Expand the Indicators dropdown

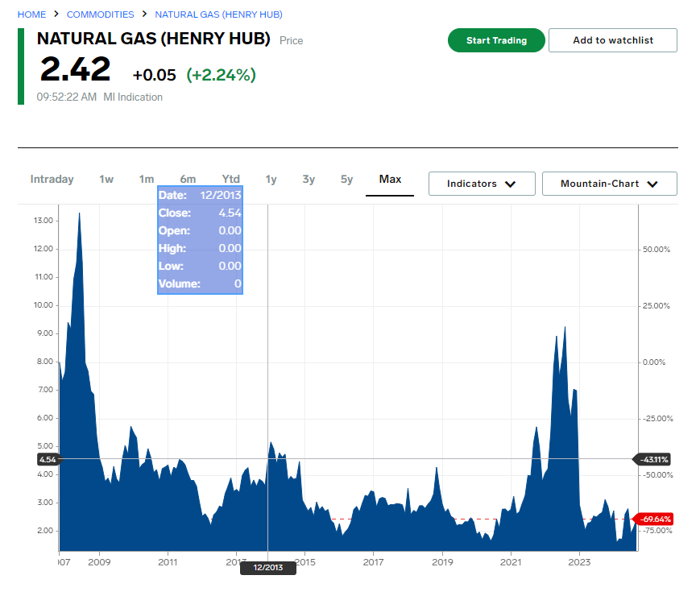pos(482,184)
